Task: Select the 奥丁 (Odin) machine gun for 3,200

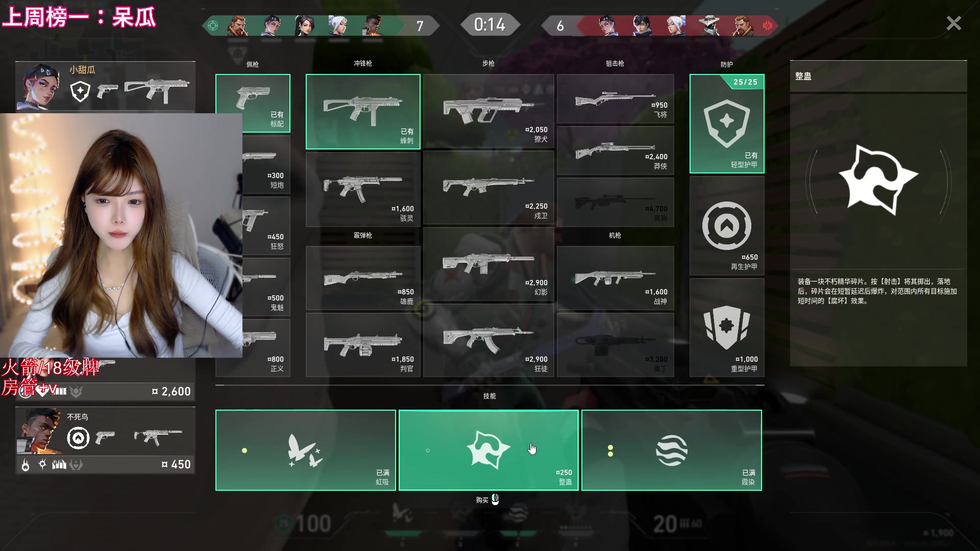Action: [615, 345]
